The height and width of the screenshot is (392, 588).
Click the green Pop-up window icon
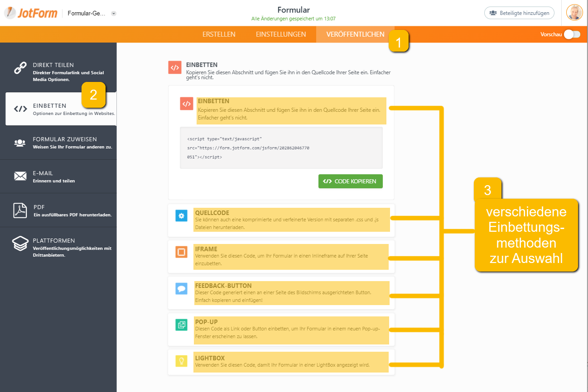pyautogui.click(x=181, y=325)
